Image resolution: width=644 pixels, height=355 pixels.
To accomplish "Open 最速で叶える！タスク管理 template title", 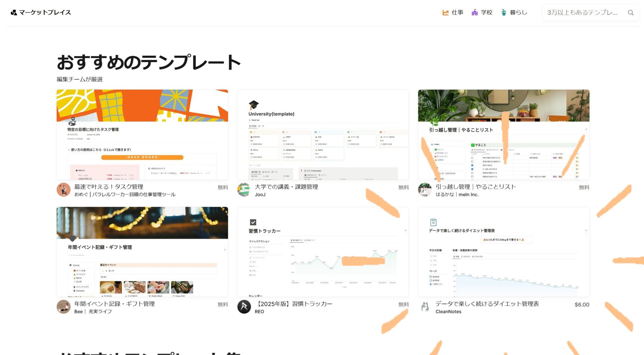I will pyautogui.click(x=108, y=187).
